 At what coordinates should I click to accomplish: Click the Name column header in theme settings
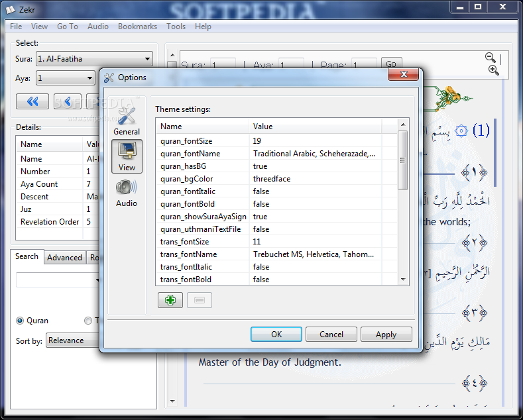[202, 127]
